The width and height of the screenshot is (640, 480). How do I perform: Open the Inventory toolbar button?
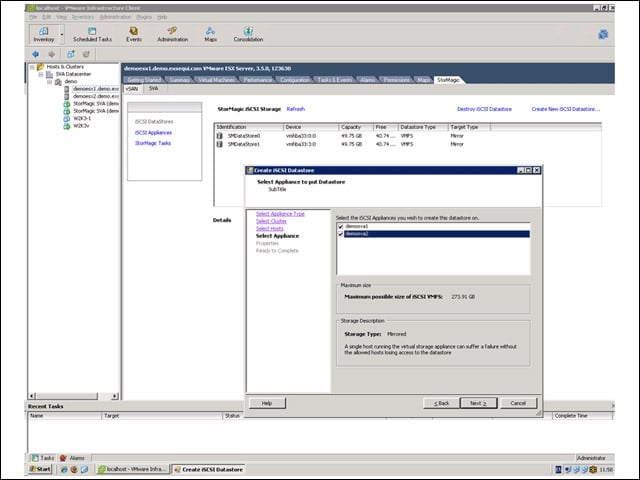point(44,34)
